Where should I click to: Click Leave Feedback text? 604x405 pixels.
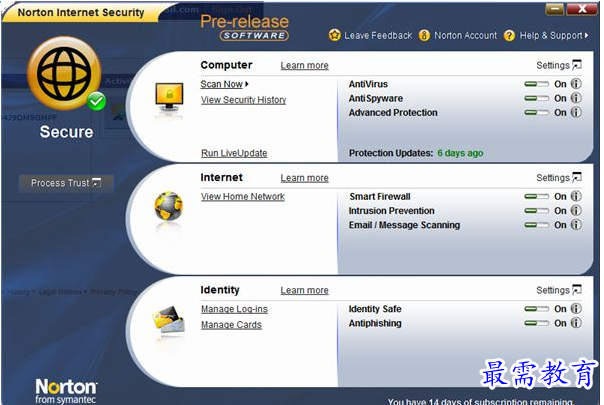tap(378, 35)
